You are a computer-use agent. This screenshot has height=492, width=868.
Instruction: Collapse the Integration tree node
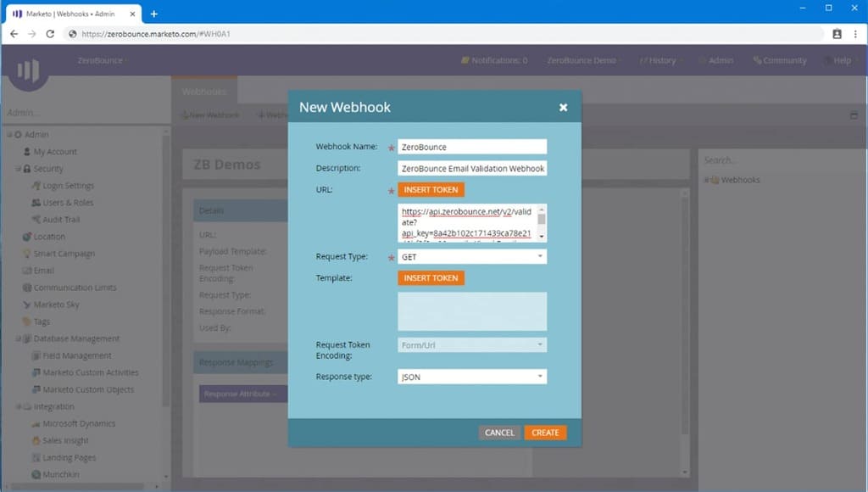[x=19, y=406]
